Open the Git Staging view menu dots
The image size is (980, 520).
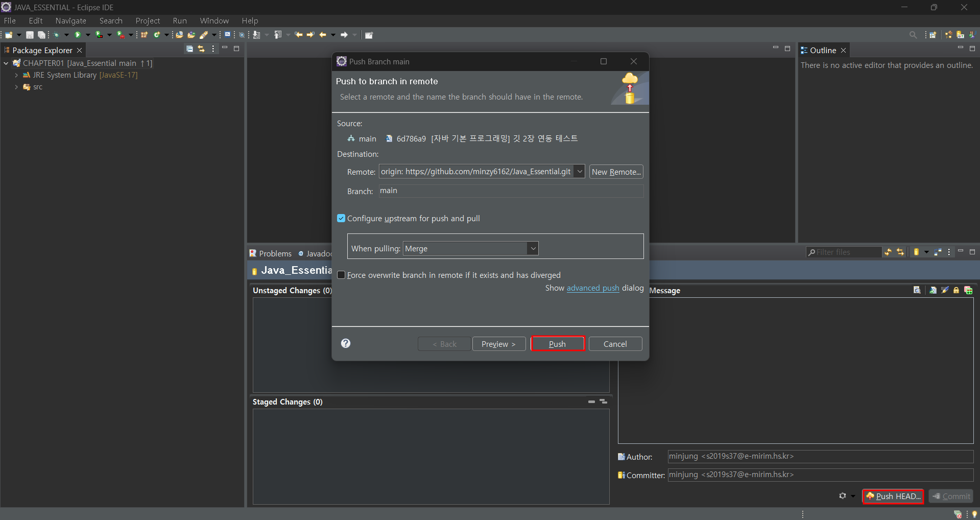[x=949, y=252]
